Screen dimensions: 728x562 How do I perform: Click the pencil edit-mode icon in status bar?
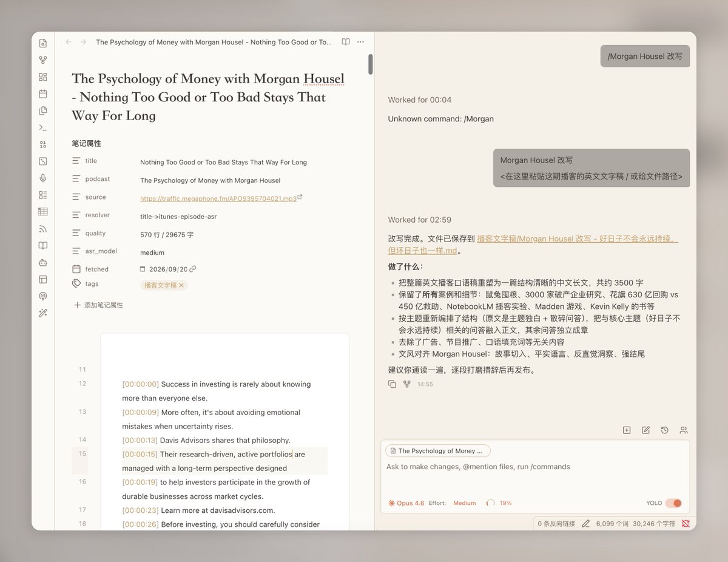coord(585,523)
